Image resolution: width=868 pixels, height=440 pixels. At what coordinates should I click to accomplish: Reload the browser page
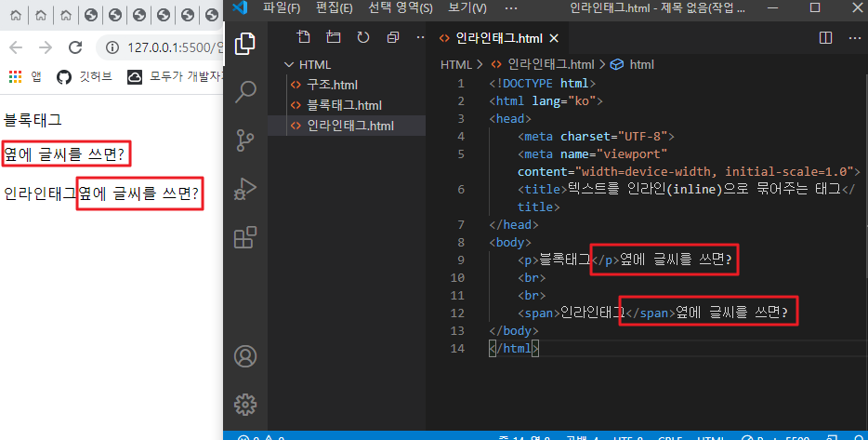[x=75, y=47]
